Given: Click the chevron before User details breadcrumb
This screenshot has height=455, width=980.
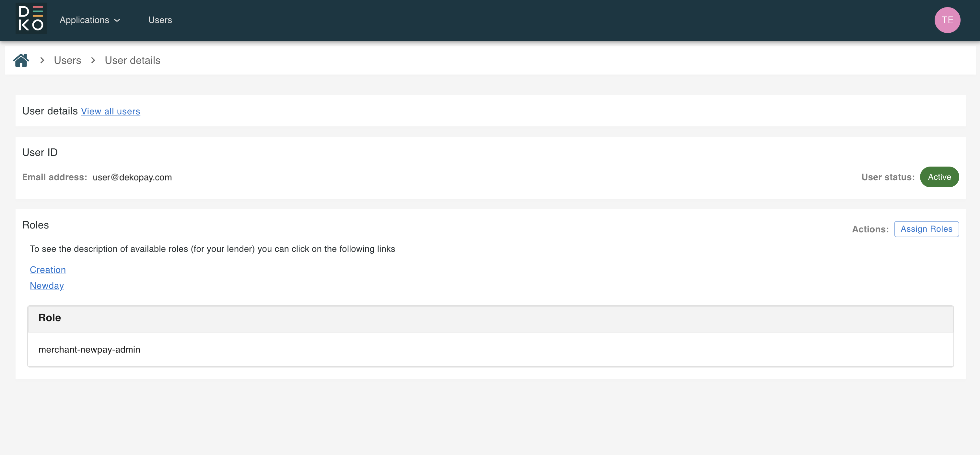Looking at the screenshot, I should point(93,61).
